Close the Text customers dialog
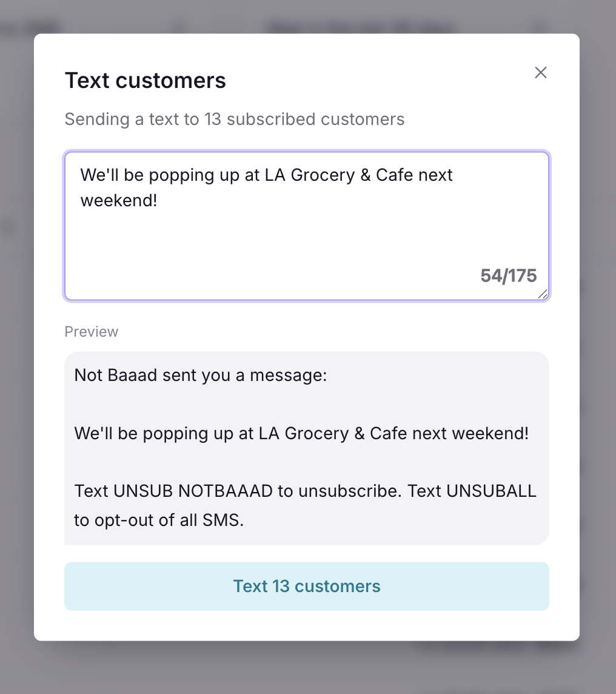The width and height of the screenshot is (616, 694). coord(540,73)
